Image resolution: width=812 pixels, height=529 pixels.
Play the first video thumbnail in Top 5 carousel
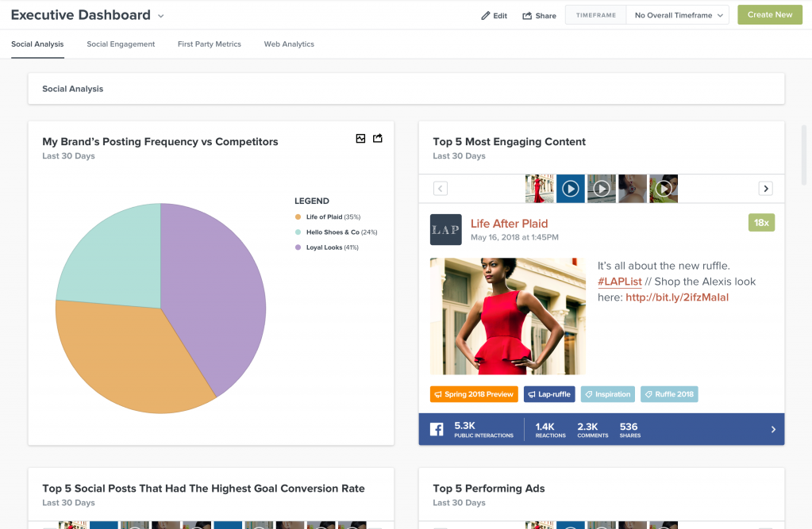(x=571, y=188)
